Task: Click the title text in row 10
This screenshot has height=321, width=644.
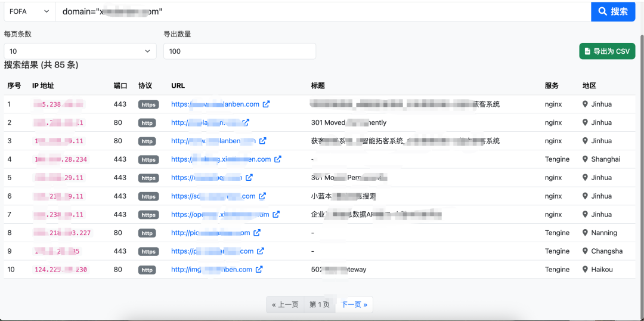Action: point(339,270)
